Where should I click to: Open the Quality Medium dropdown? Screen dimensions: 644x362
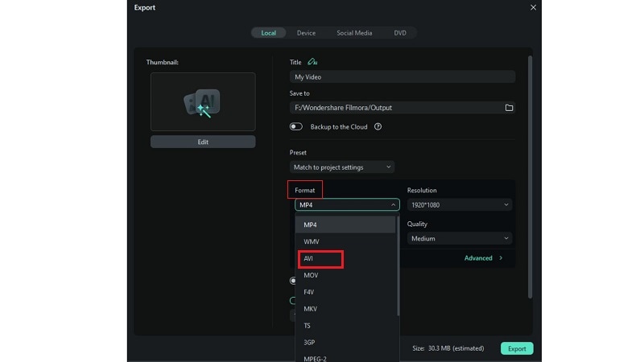(460, 238)
